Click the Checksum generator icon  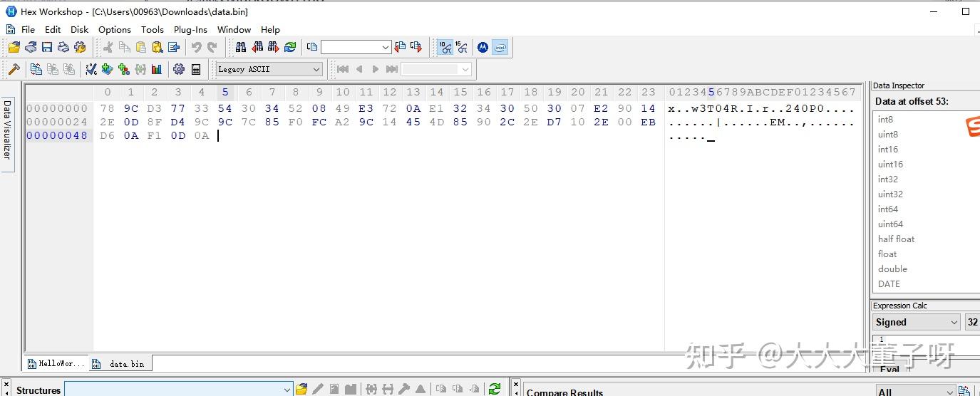click(x=91, y=69)
